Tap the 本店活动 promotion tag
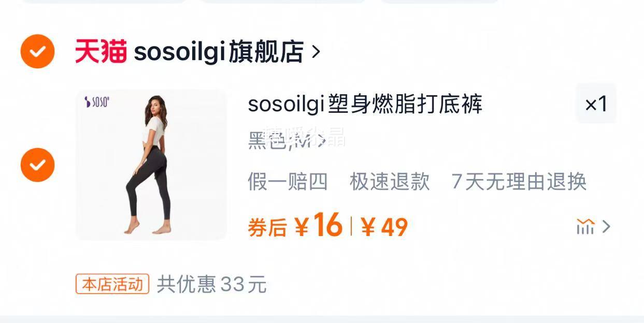644x323 pixels. click(x=112, y=284)
